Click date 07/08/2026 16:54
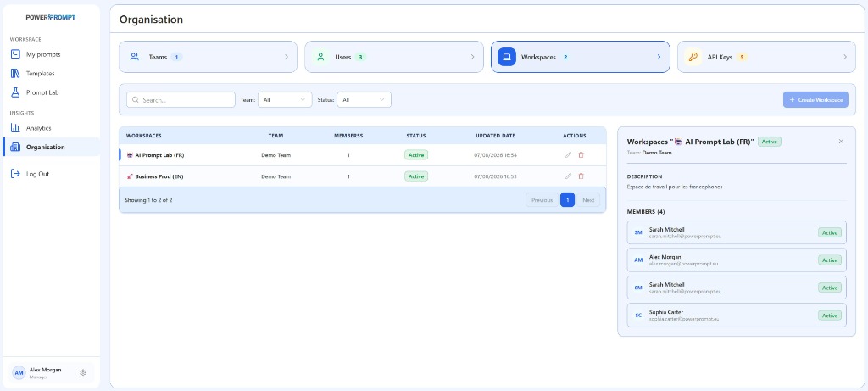 (x=495, y=155)
